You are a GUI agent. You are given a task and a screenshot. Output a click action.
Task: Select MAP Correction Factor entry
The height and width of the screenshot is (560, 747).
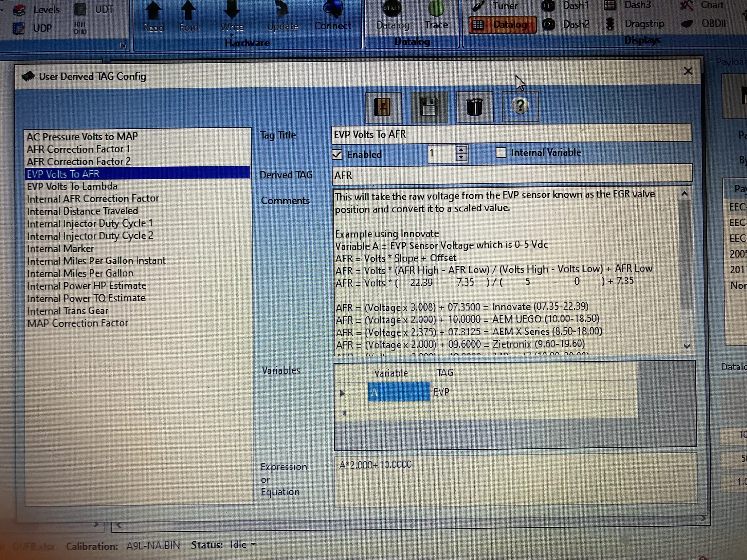[x=78, y=323]
